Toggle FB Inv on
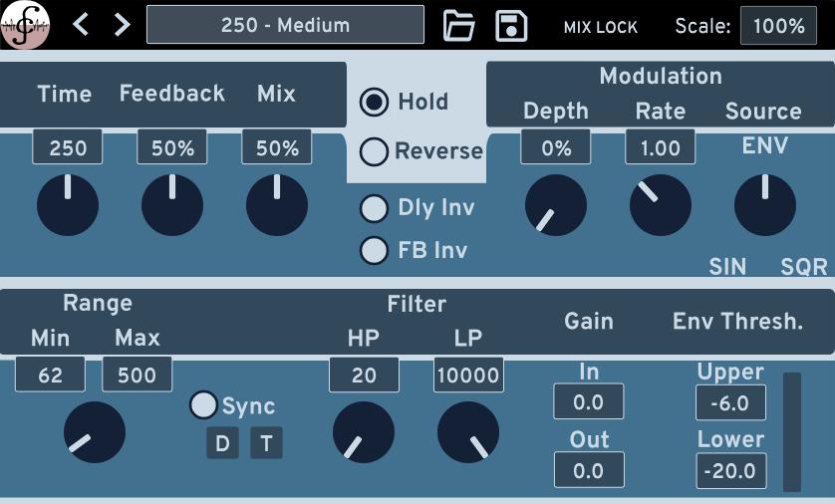The height and width of the screenshot is (504, 835). 375,250
